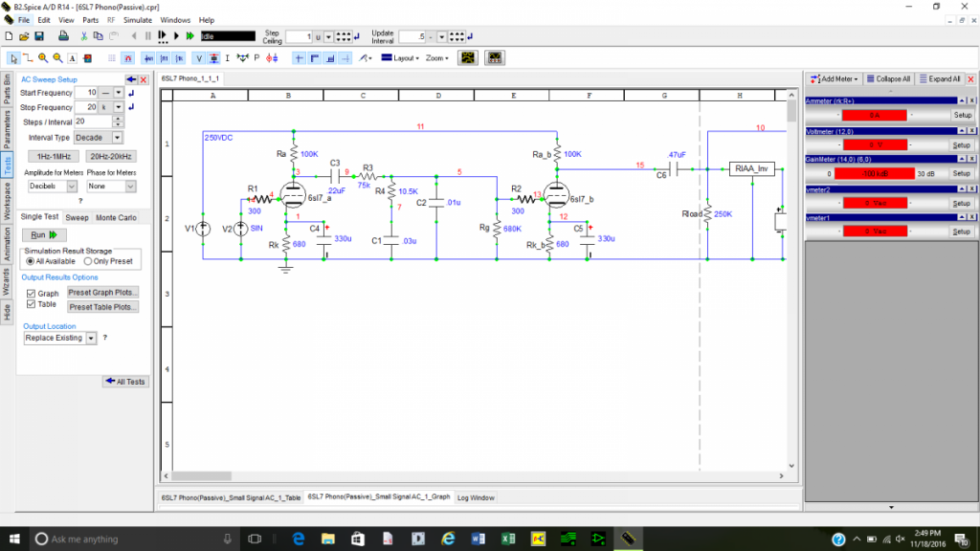Close the meters panel with red X
Image resolution: width=980 pixels, height=551 pixels.
tap(970, 79)
